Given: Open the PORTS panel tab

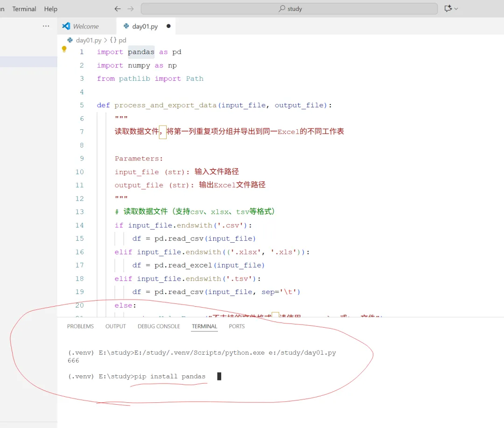Looking at the screenshot, I should tap(237, 326).
